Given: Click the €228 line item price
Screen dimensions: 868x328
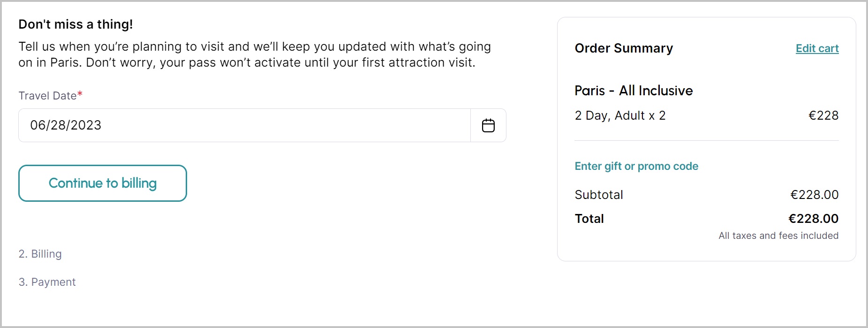Looking at the screenshot, I should click(x=823, y=115).
